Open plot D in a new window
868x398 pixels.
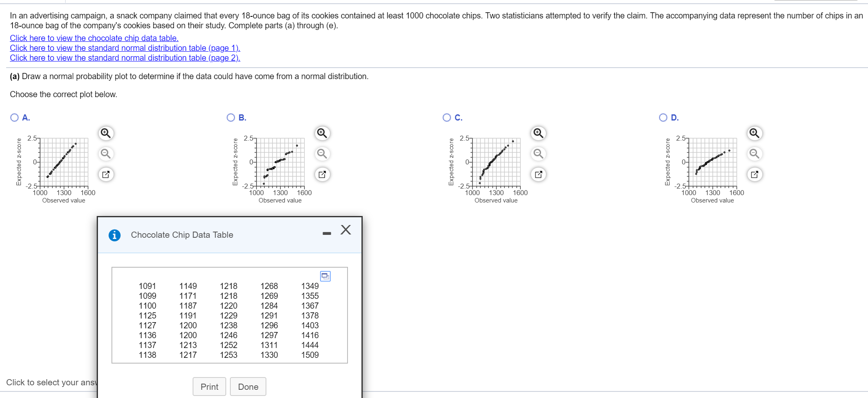pyautogui.click(x=754, y=174)
